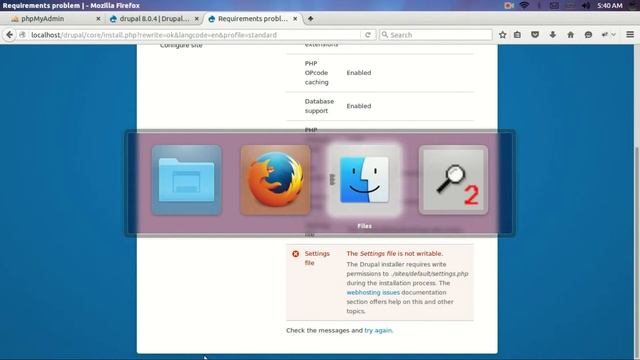Select the magnifier app in switcher

(453, 180)
